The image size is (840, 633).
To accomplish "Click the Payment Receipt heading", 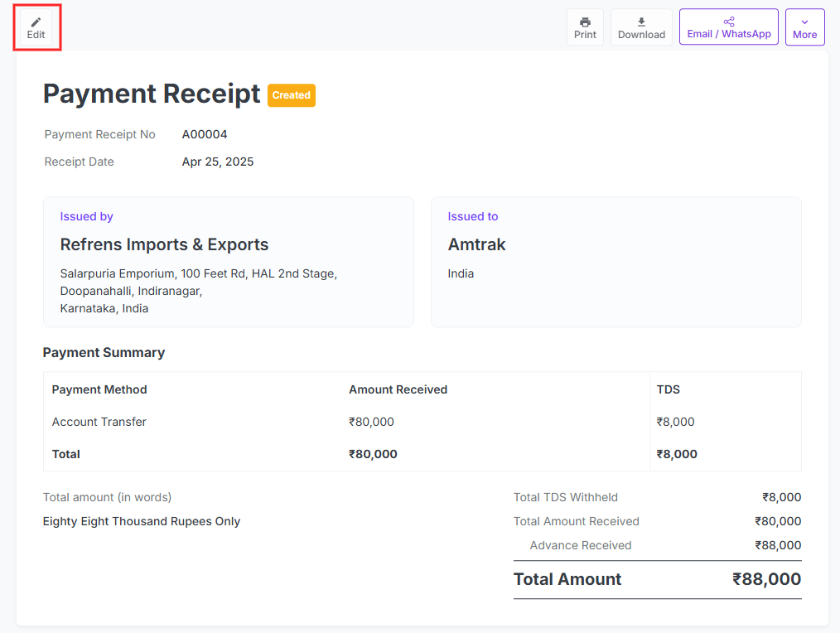I will tap(152, 94).
